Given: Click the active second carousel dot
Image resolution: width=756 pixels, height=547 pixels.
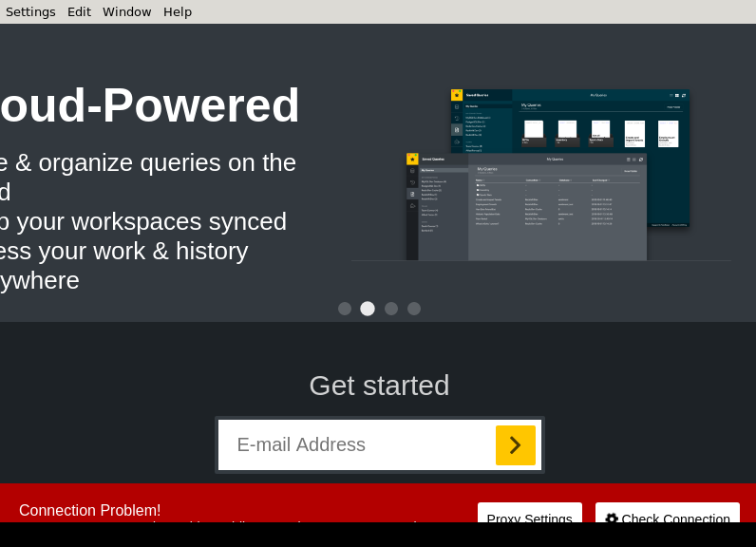Looking at the screenshot, I should click(x=368, y=309).
